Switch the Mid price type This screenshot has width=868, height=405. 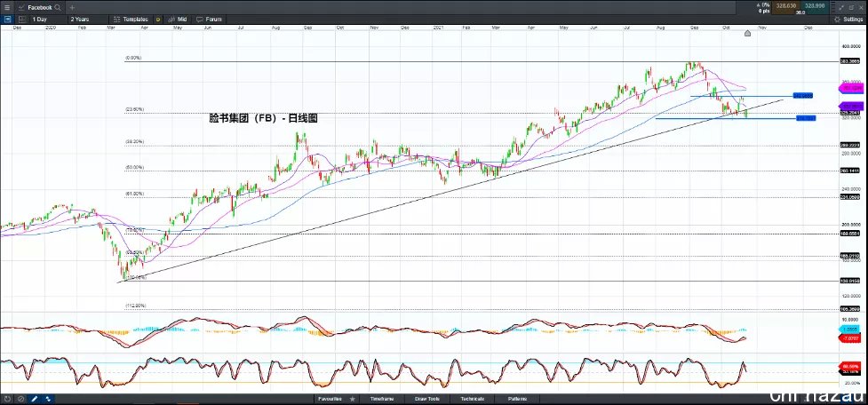[x=178, y=19]
